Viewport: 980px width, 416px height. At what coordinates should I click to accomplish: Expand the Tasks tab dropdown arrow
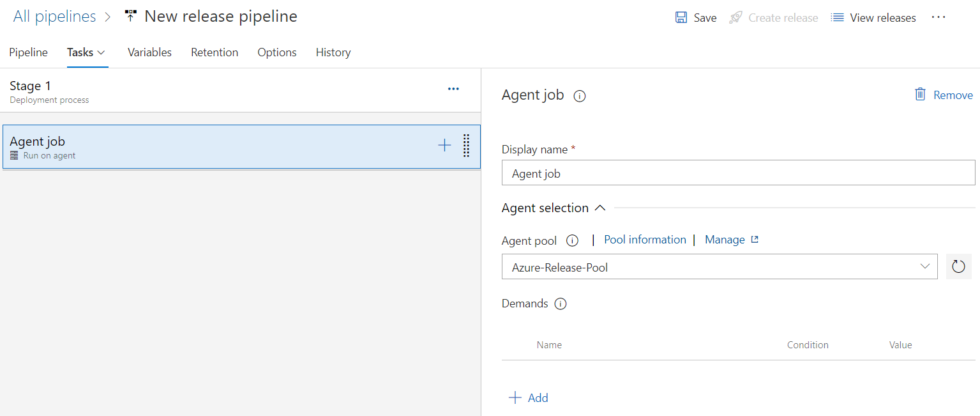tap(101, 53)
